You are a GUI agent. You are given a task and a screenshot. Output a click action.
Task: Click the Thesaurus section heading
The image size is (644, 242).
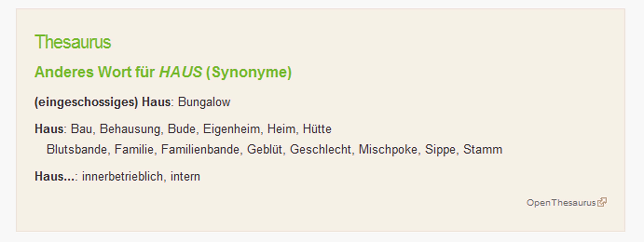point(73,42)
